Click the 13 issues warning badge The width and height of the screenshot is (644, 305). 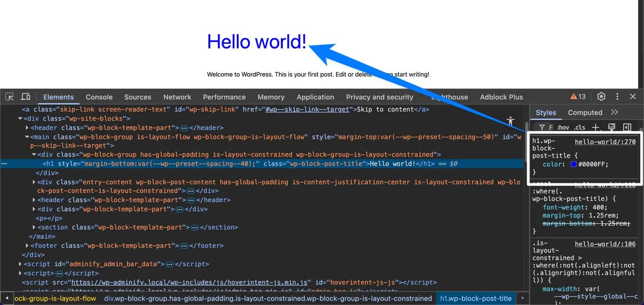[x=578, y=97]
